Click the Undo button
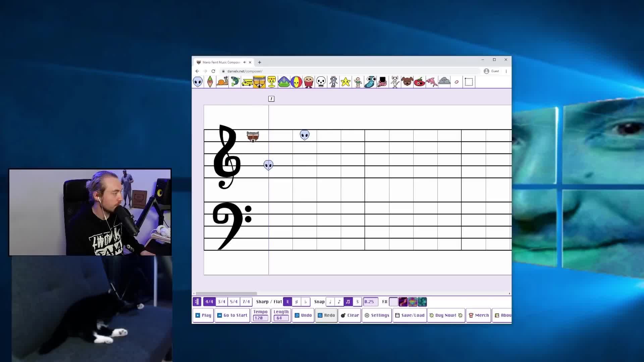This screenshot has width=644, height=362. 303,315
